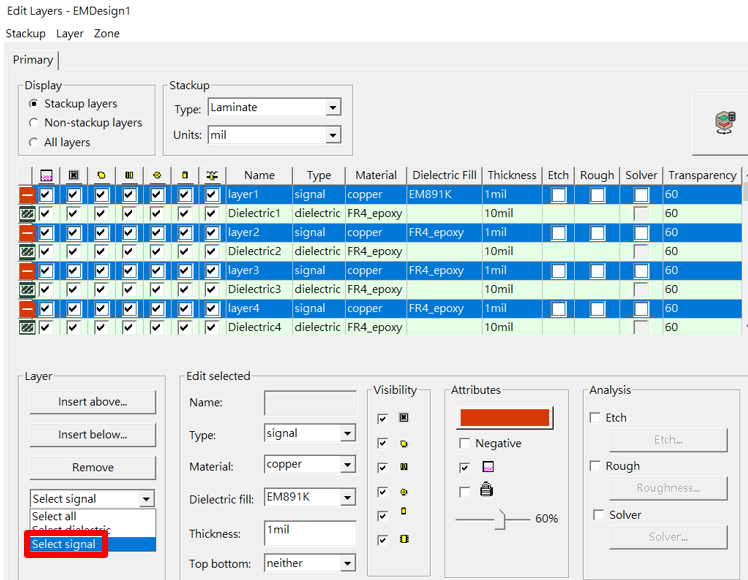This screenshot has width=748, height=580.
Task: Toggle the Solver checkbox in Analysis
Action: 598,515
